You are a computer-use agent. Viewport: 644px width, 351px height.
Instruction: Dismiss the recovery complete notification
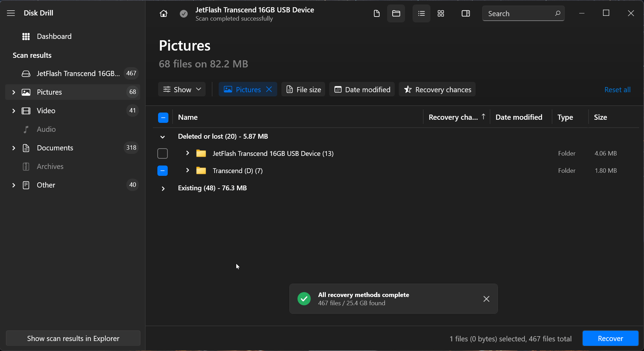tap(486, 299)
